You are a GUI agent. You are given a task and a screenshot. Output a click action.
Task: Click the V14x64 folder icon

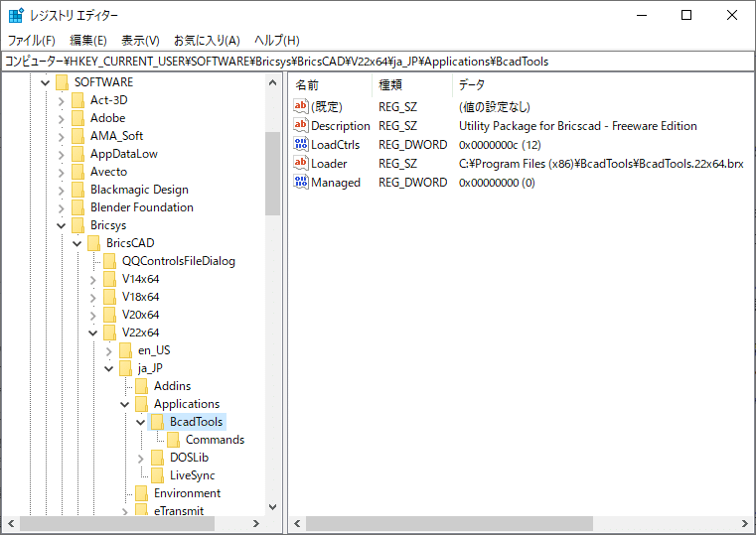click(x=109, y=279)
